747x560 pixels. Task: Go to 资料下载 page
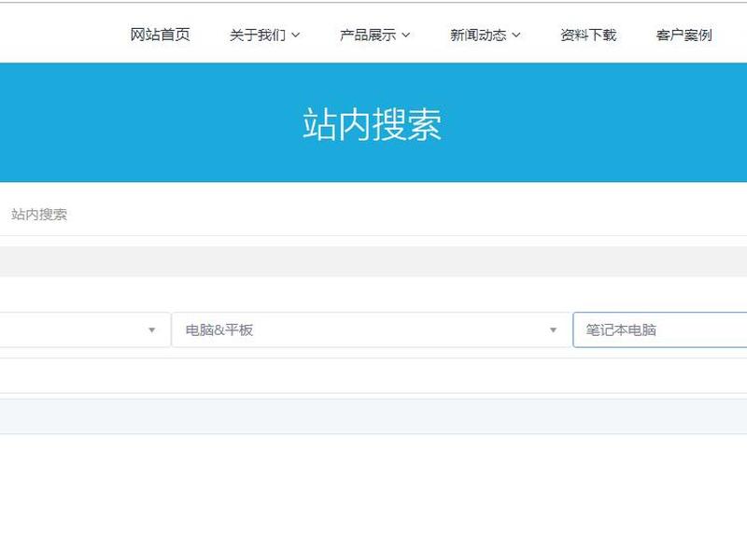tap(588, 35)
